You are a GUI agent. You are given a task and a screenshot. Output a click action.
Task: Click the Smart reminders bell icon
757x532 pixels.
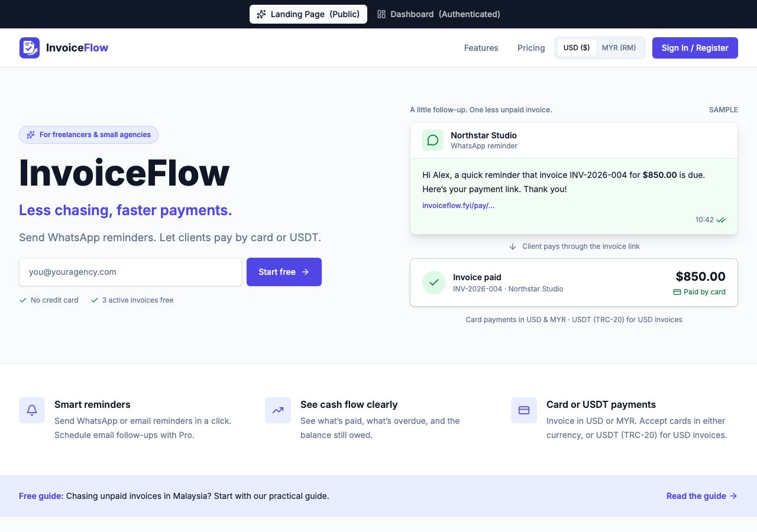point(32,410)
